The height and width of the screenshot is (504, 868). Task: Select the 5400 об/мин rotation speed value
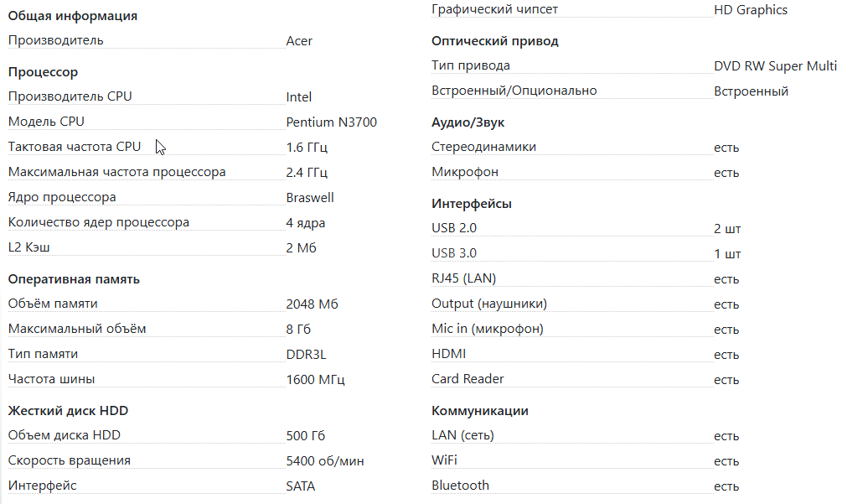(x=325, y=461)
